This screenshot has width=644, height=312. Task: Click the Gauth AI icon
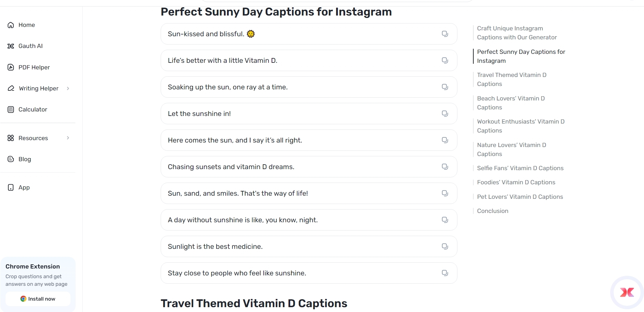coord(11,46)
